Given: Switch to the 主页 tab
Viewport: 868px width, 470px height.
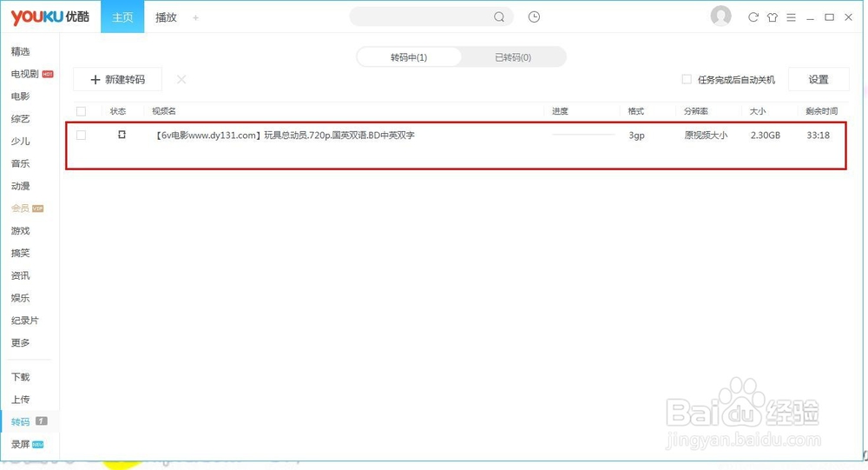Looking at the screenshot, I should tap(122, 17).
